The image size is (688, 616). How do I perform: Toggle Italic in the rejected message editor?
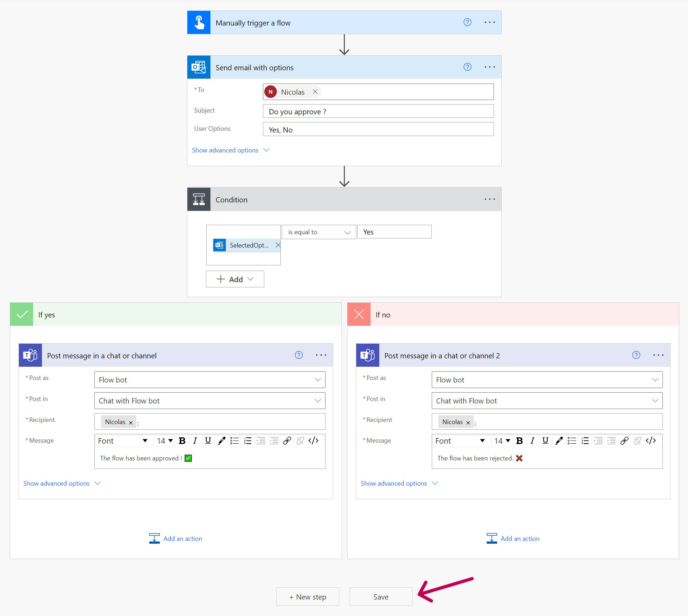point(532,441)
